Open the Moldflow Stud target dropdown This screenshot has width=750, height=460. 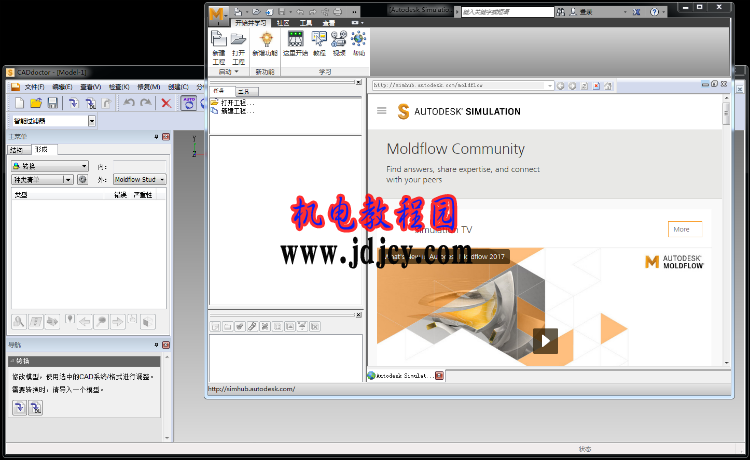click(139, 179)
